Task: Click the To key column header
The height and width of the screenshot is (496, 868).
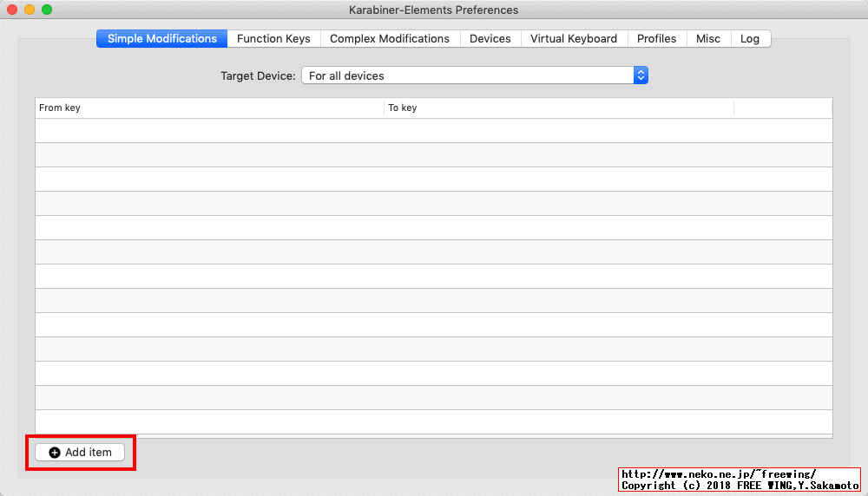Action: [x=559, y=108]
